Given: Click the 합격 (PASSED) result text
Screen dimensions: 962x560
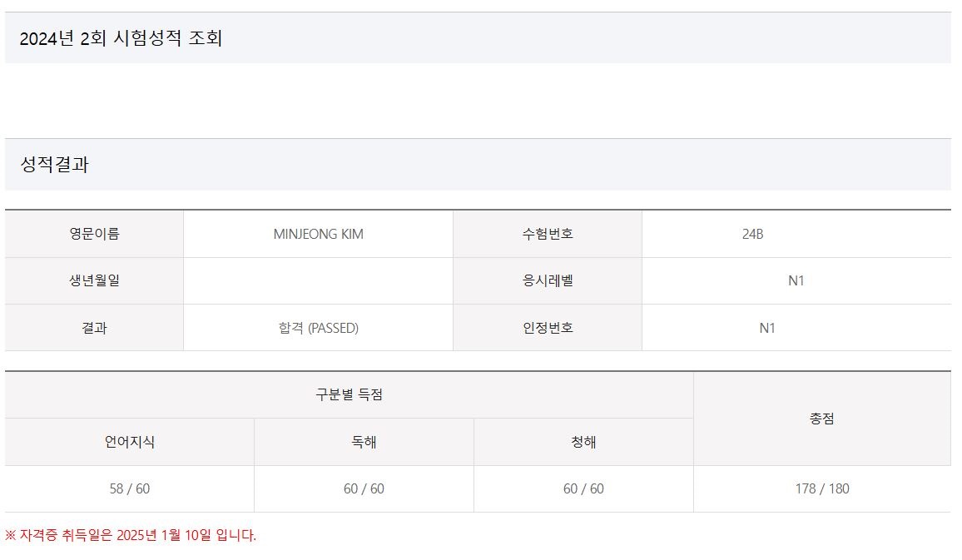Looking at the screenshot, I should point(318,328).
